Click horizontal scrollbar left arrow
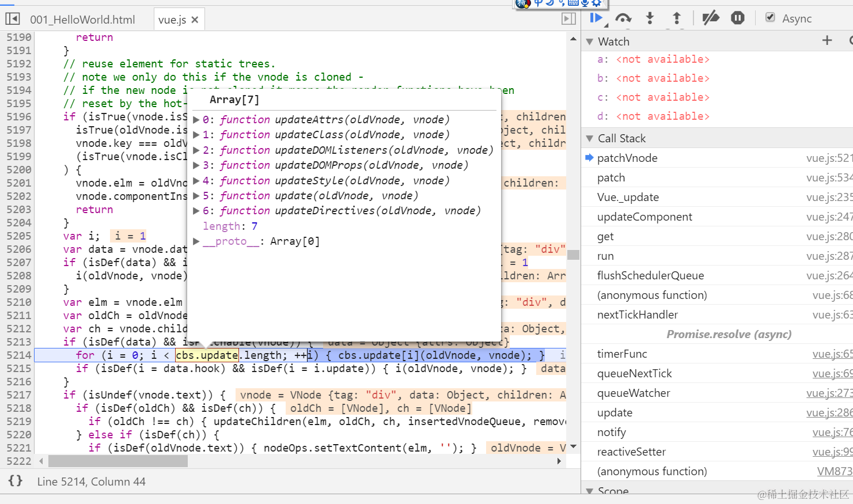The image size is (853, 504). 41,461
